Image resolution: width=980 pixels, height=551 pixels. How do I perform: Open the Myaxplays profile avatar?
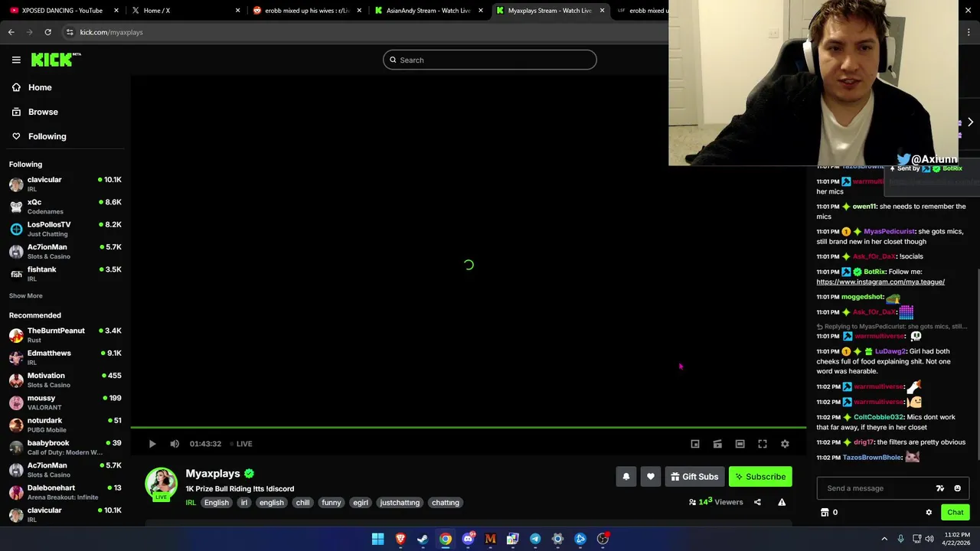click(162, 483)
